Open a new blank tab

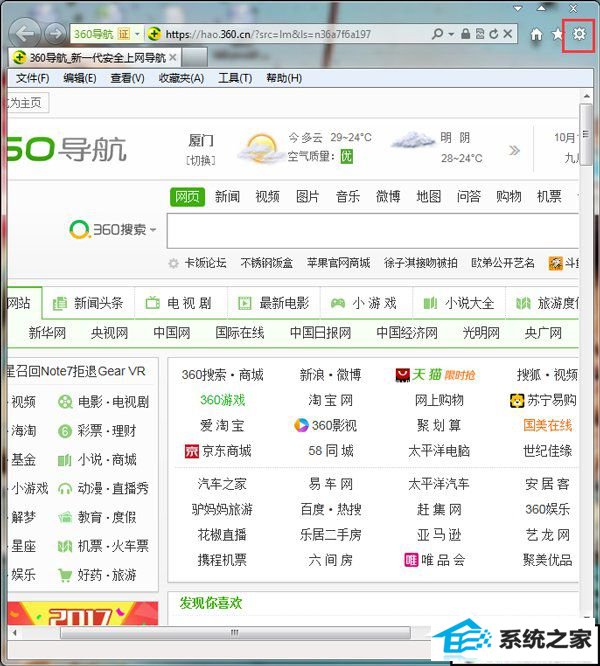(195, 57)
